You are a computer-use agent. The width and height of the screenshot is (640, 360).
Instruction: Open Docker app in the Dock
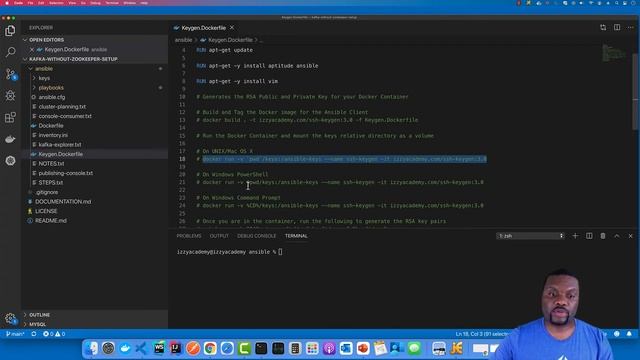click(x=125, y=348)
